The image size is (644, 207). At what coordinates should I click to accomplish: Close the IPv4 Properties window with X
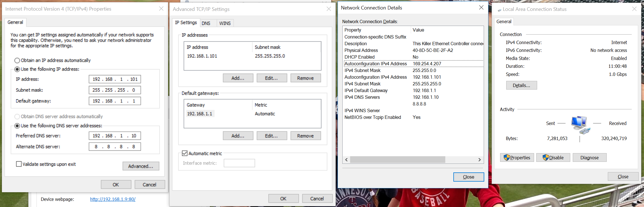[x=161, y=9]
